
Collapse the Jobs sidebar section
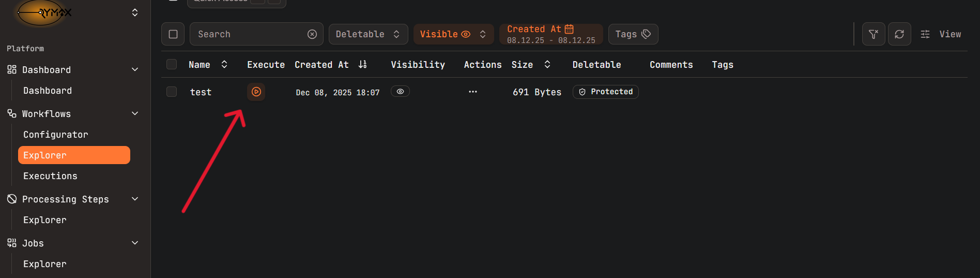[x=135, y=243]
